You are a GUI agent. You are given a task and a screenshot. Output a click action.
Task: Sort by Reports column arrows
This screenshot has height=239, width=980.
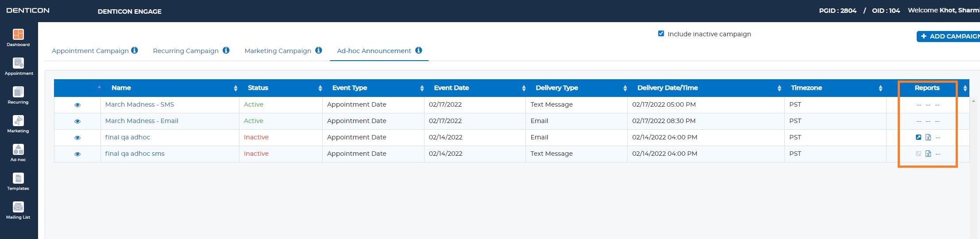tap(965, 88)
